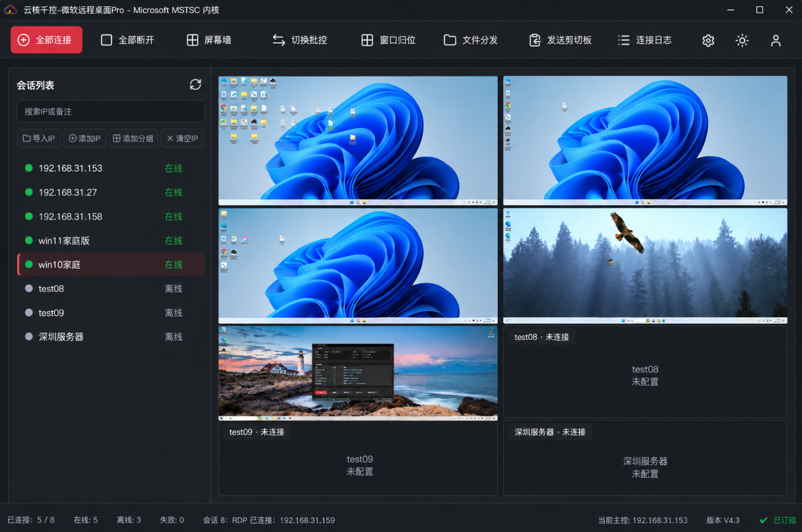The image size is (802, 532).
Task: Click 当前主控: 192.168.31.153 in status bar
Action: [x=642, y=520]
